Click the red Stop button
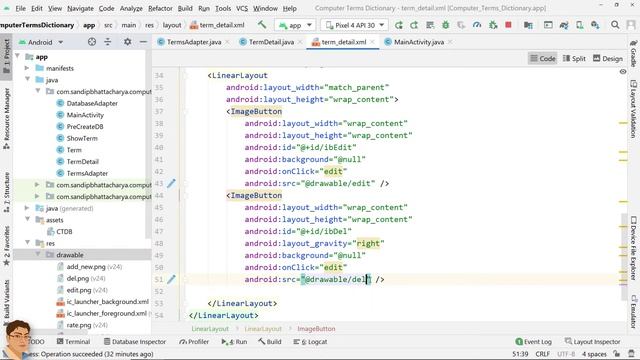Screen dimensions: 640x360 (508, 25)
